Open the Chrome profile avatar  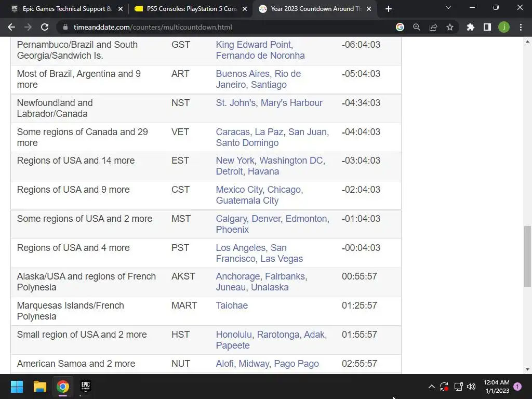click(504, 27)
